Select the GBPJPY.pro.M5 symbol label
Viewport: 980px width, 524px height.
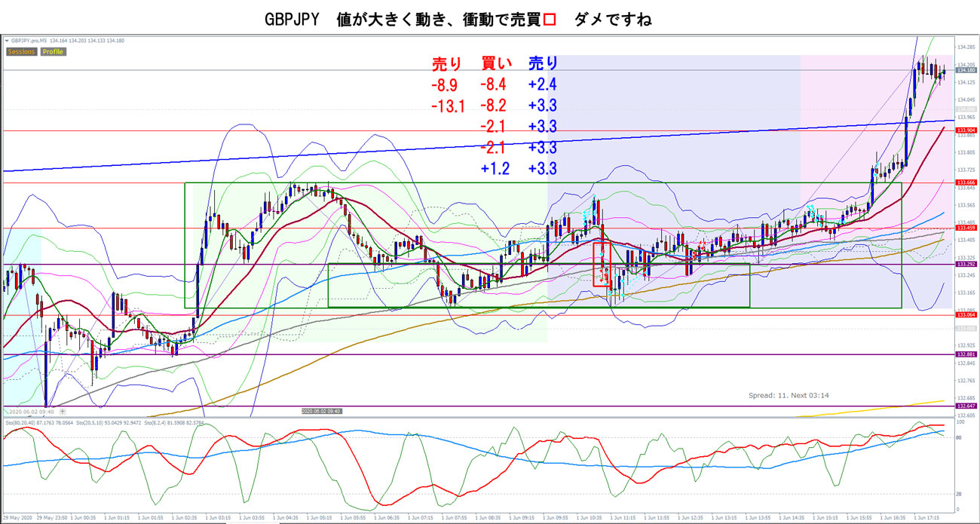coord(30,41)
